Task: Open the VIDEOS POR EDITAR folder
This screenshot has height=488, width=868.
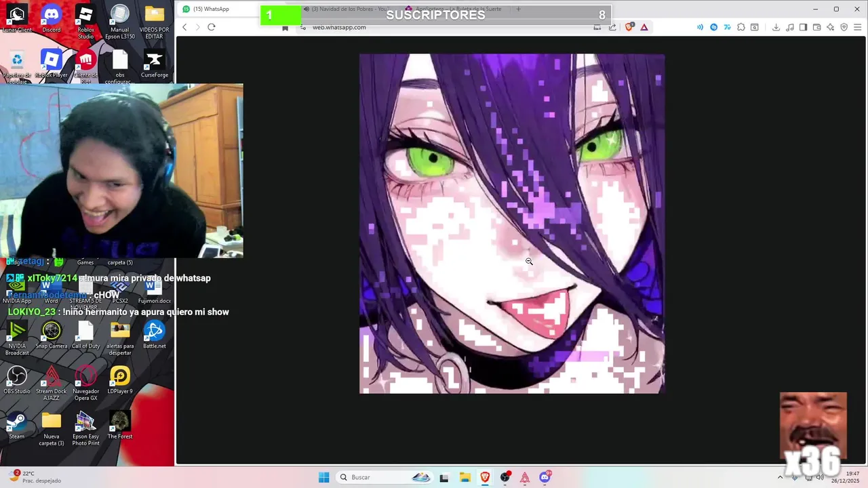Action: [154, 22]
